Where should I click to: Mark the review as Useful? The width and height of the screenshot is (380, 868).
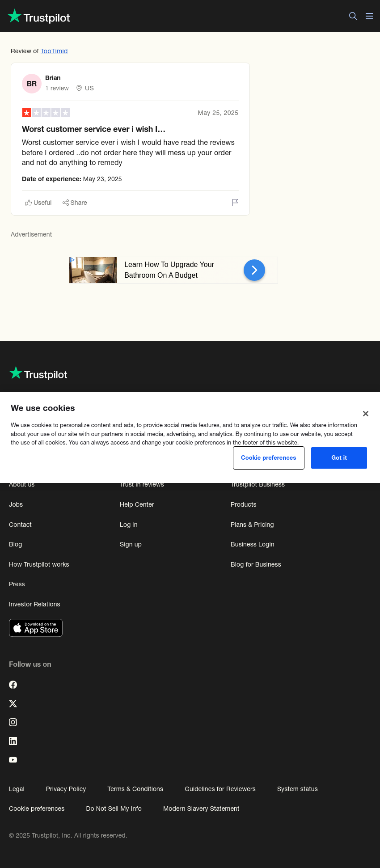(38, 203)
